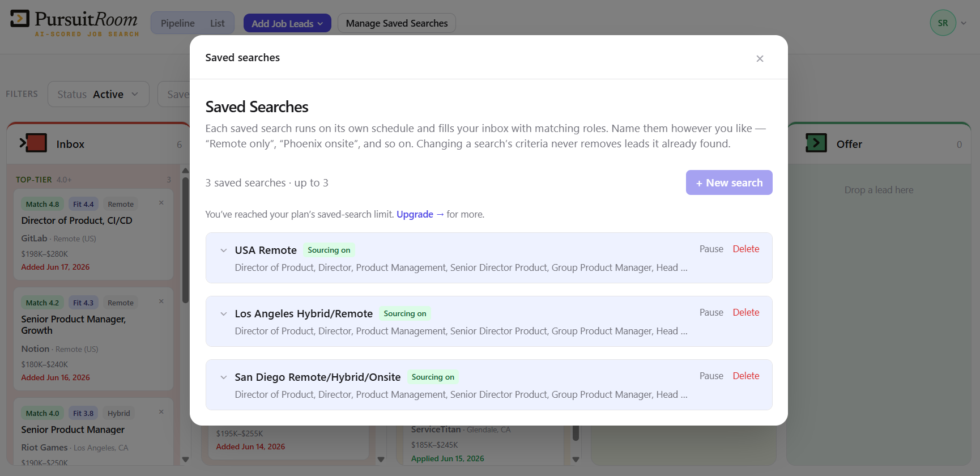Click the Inbox column scrollbar thumb
980x476 pixels.
coord(185,241)
